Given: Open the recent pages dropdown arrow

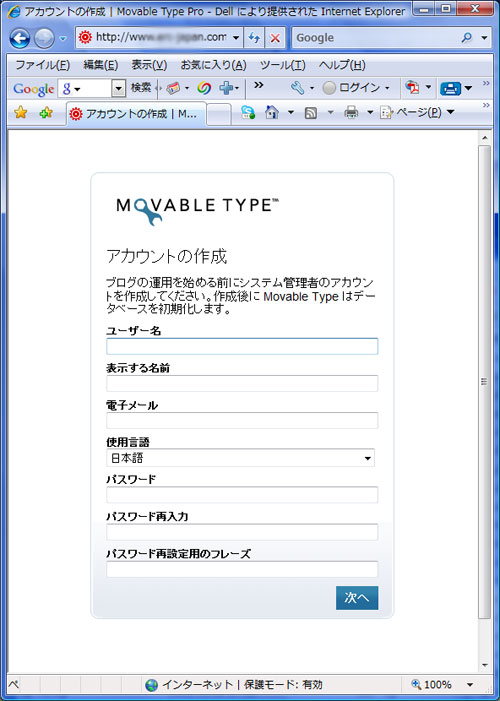Looking at the screenshot, I should [x=63, y=38].
